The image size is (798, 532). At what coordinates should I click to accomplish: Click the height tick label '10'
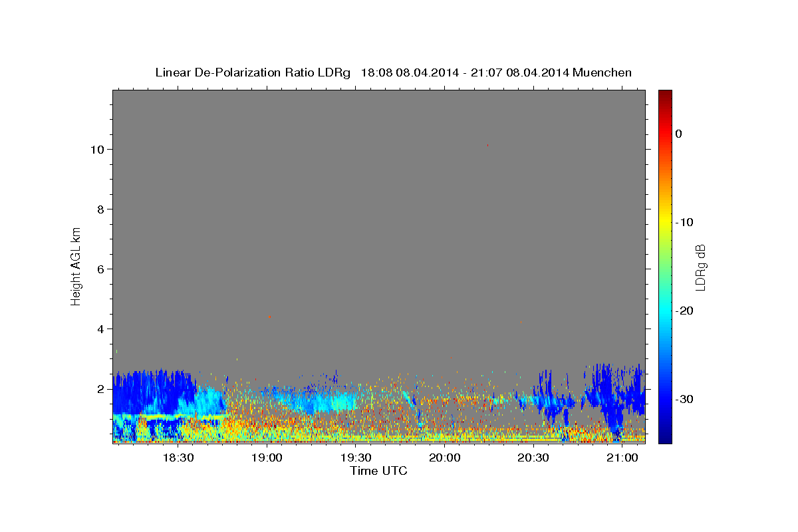click(x=97, y=149)
